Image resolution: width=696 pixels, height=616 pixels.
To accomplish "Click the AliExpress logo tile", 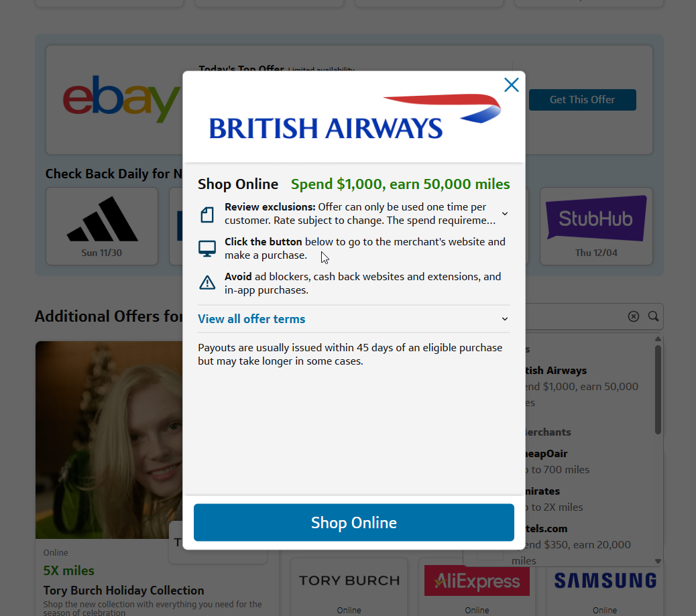I will click(x=476, y=580).
